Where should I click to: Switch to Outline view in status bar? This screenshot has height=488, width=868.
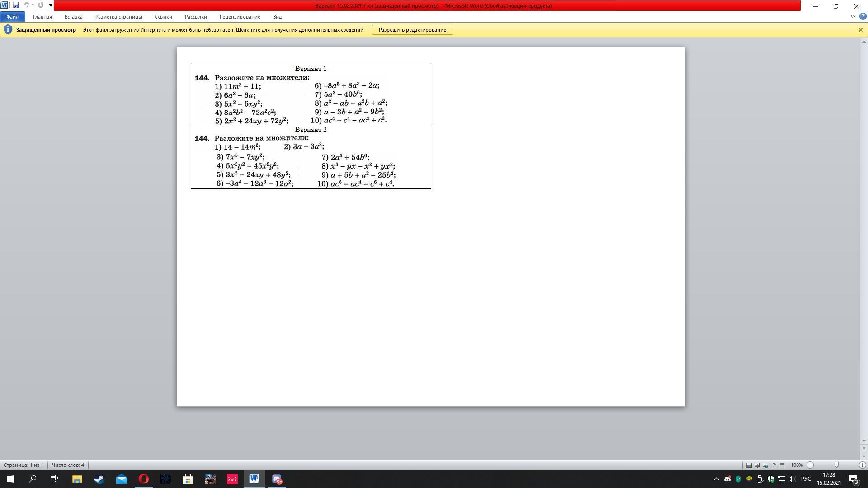click(774, 465)
